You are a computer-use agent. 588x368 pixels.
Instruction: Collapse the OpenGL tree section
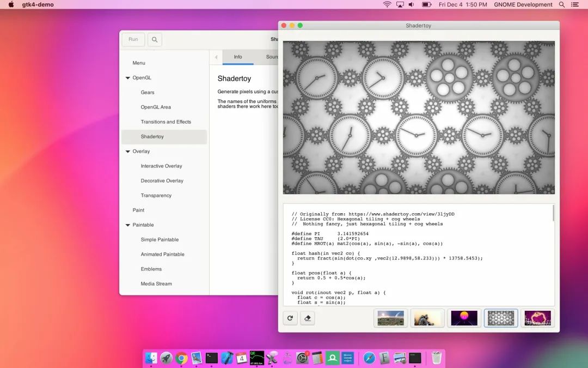tap(128, 78)
